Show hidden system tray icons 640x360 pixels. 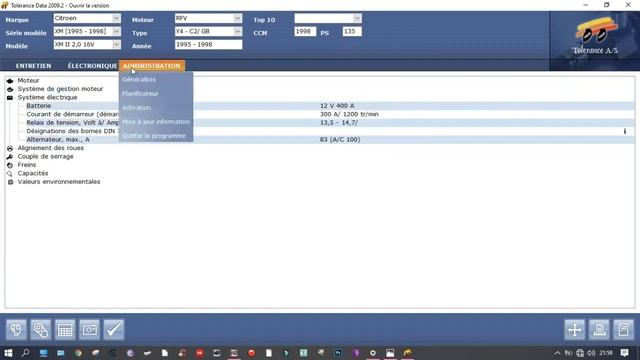click(557, 353)
